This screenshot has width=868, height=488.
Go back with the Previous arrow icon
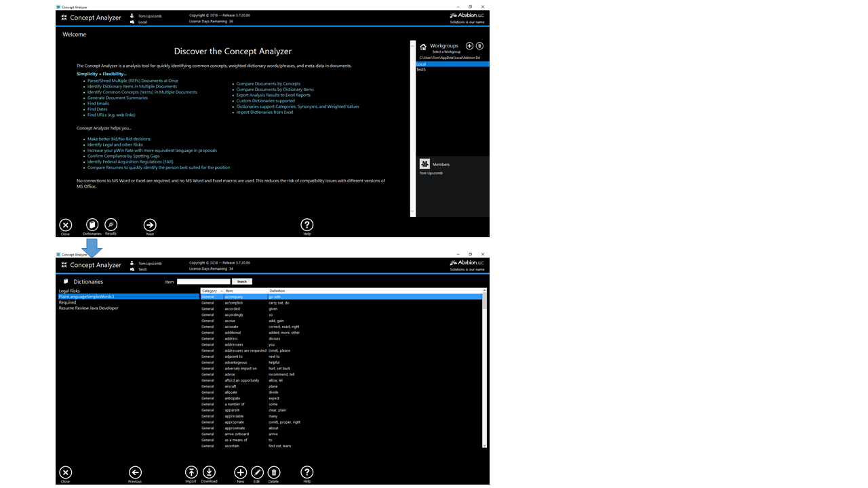coord(135,472)
